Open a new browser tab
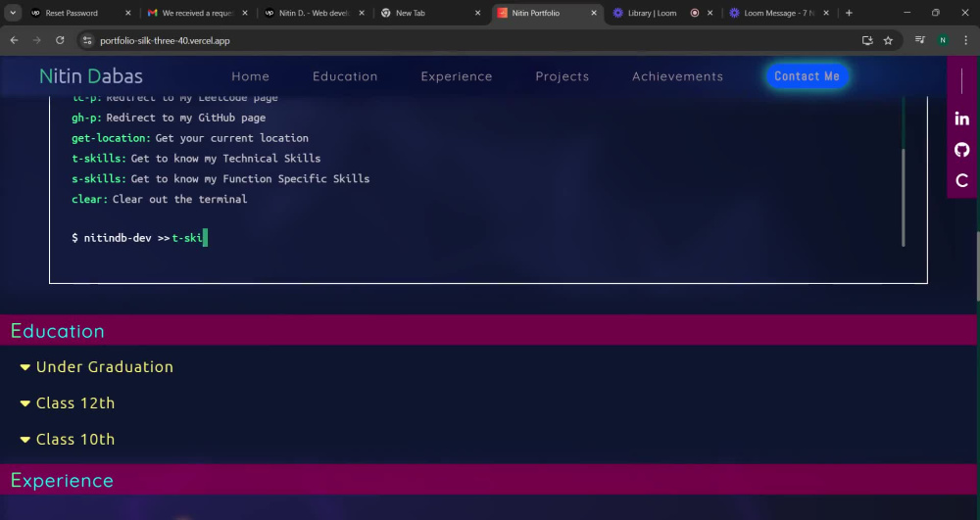Viewport: 980px width, 520px height. (849, 13)
